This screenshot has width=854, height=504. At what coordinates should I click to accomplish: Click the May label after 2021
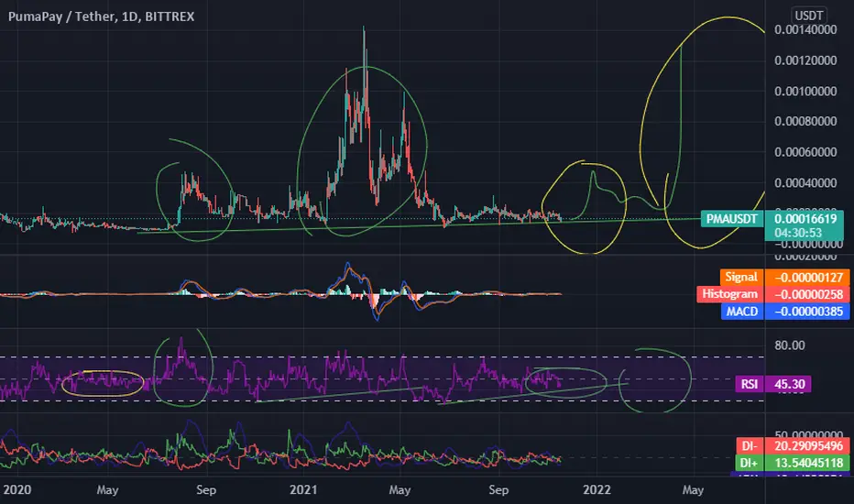tap(400, 490)
